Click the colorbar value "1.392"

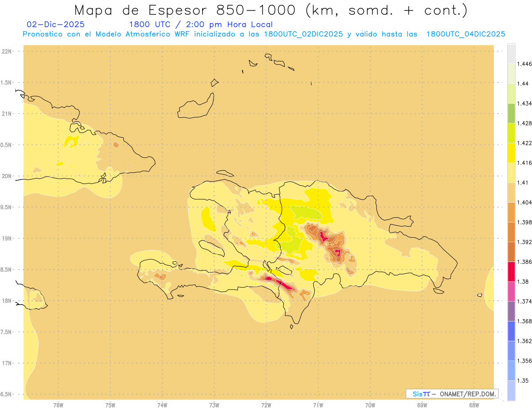[525, 242]
